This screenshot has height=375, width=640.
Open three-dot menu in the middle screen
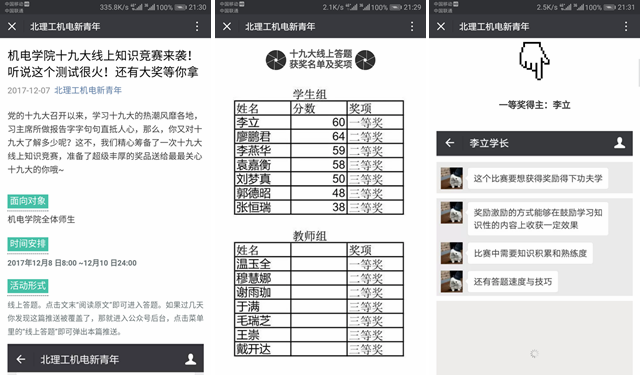[x=412, y=27]
